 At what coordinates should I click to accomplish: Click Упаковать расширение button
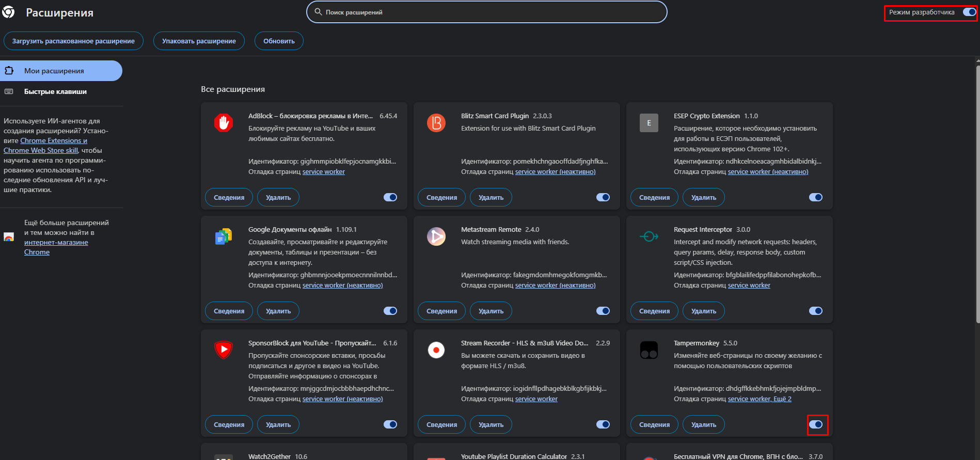coord(199,41)
